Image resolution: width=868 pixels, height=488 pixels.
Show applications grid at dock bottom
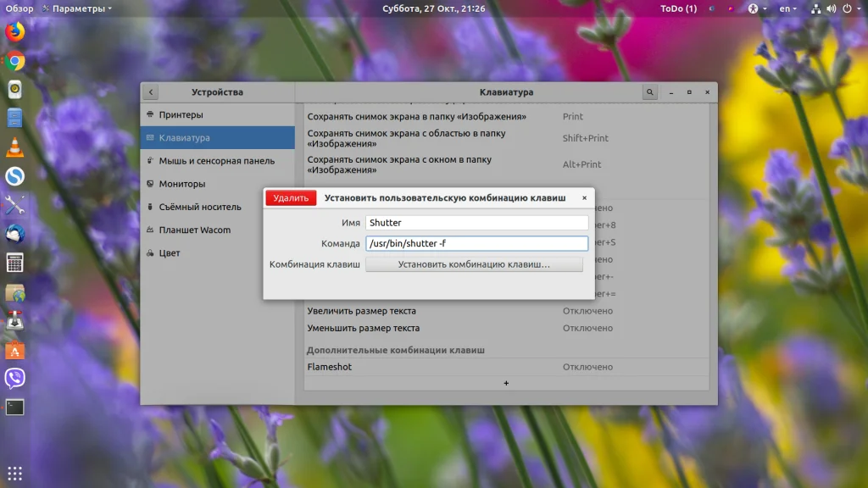(15, 474)
